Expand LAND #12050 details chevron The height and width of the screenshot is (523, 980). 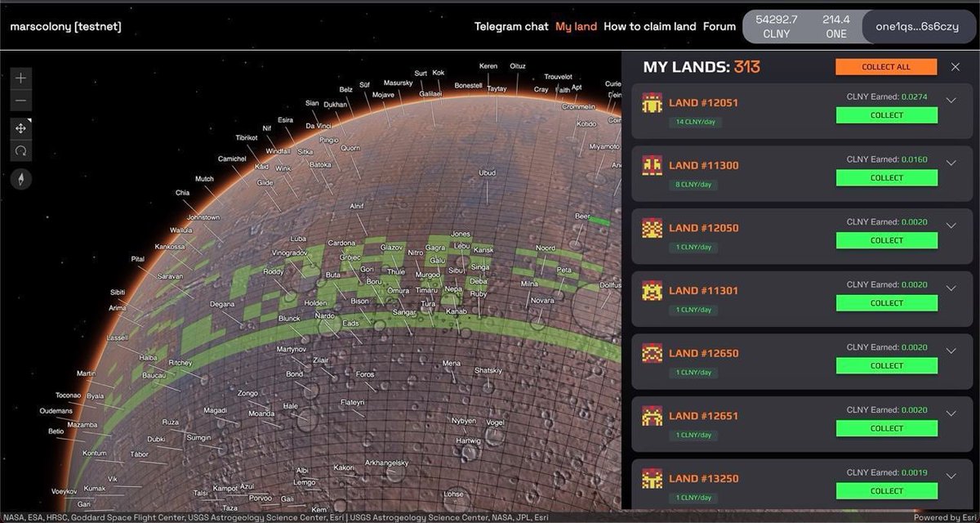951,226
